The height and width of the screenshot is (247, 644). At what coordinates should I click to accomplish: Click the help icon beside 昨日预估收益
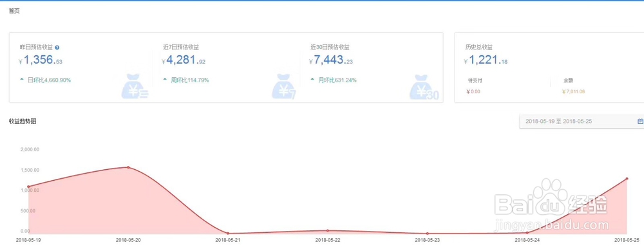point(57,48)
